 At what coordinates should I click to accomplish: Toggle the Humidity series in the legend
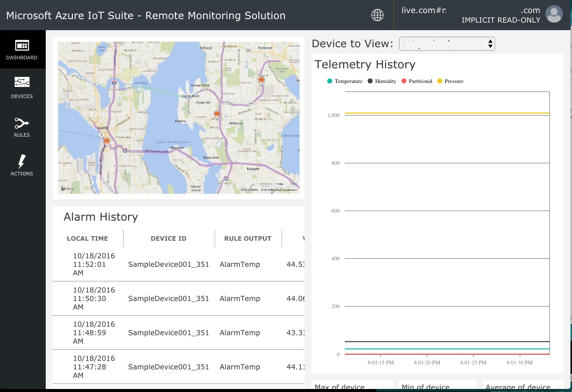pos(383,81)
